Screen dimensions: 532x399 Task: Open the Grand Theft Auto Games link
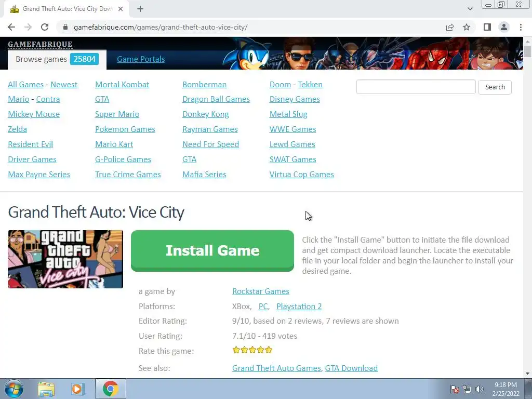click(x=276, y=368)
